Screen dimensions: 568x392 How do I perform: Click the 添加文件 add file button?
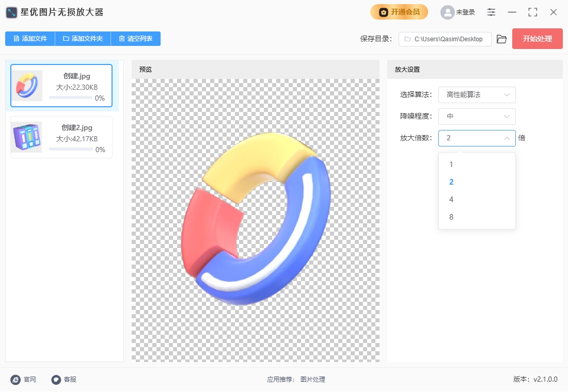coord(30,39)
